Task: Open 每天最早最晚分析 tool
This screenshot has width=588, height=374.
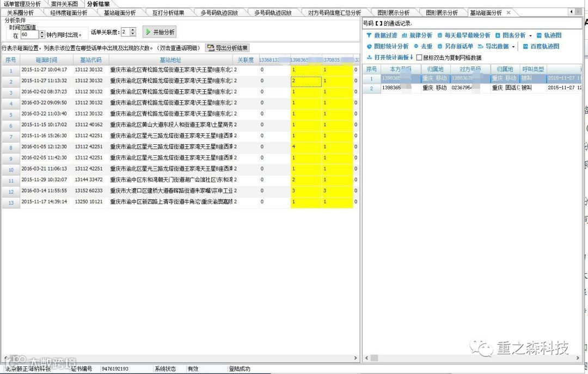Action: pos(464,35)
